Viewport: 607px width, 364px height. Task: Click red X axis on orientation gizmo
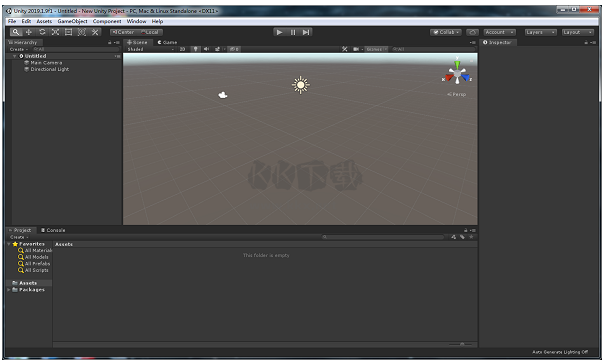click(x=448, y=78)
